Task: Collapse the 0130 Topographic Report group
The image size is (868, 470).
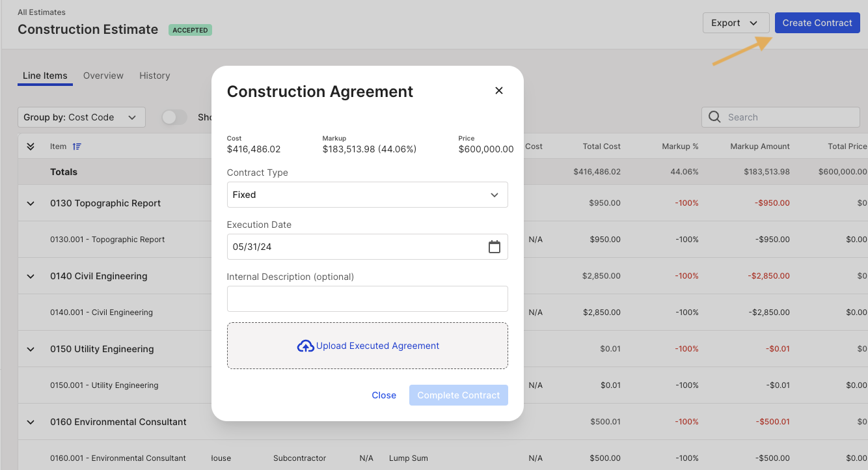Action: click(x=31, y=203)
